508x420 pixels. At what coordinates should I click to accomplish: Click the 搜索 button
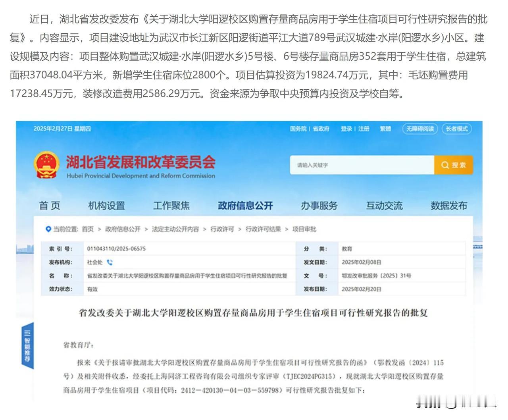click(454, 165)
